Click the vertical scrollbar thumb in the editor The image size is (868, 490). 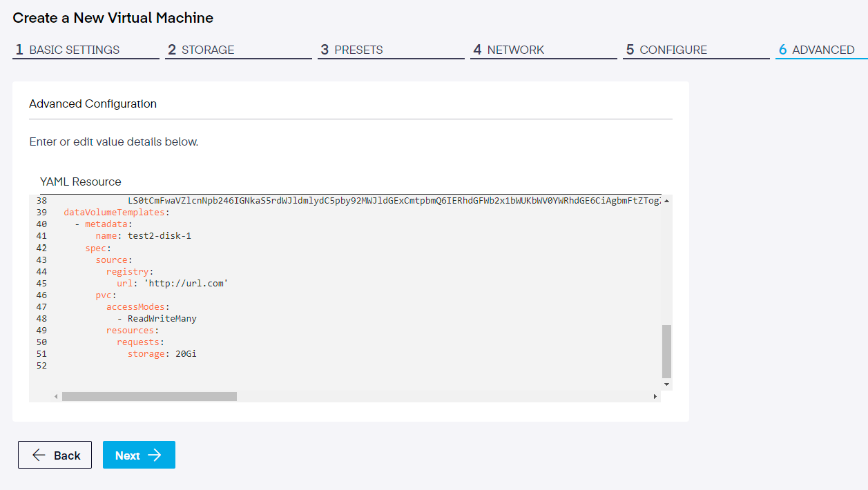(x=666, y=351)
